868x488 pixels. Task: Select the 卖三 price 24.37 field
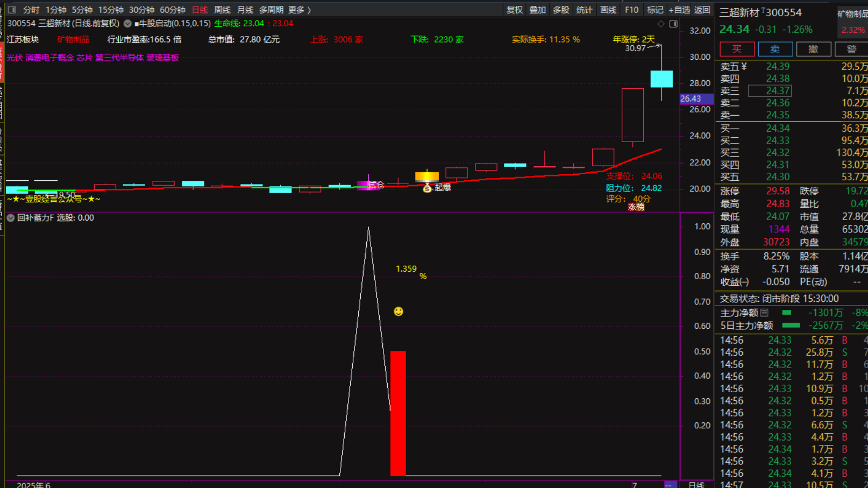(x=770, y=91)
